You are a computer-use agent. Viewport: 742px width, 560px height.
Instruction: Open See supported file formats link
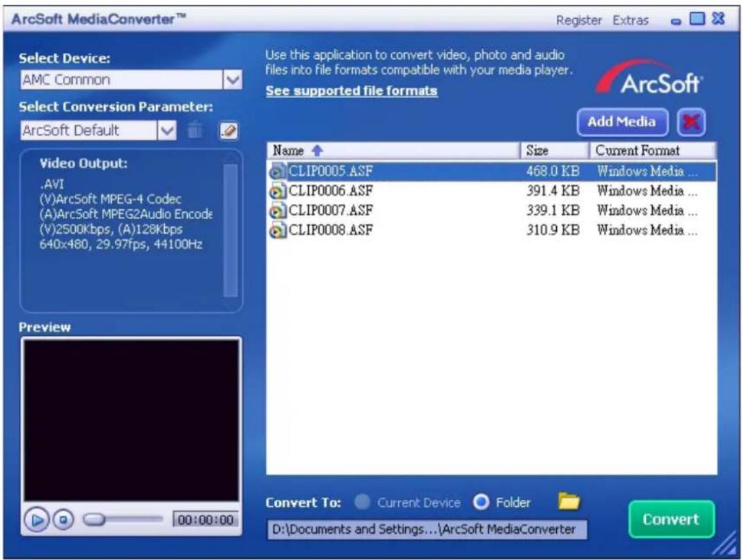[x=351, y=91]
